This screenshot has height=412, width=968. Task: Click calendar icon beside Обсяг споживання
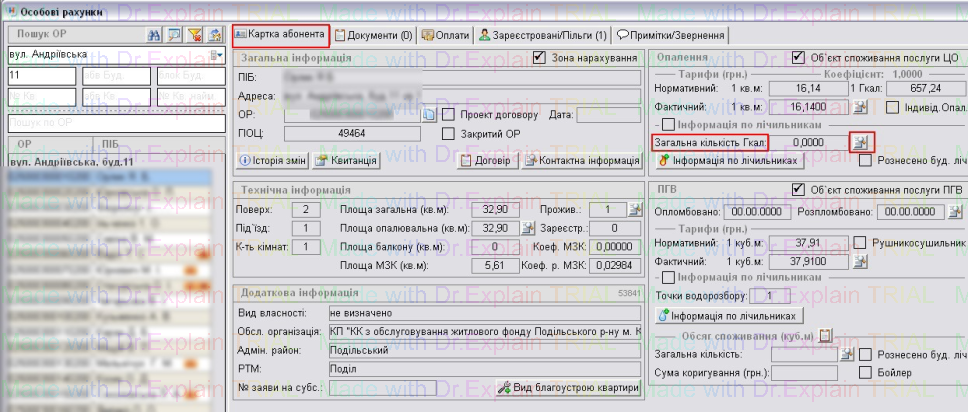[827, 335]
